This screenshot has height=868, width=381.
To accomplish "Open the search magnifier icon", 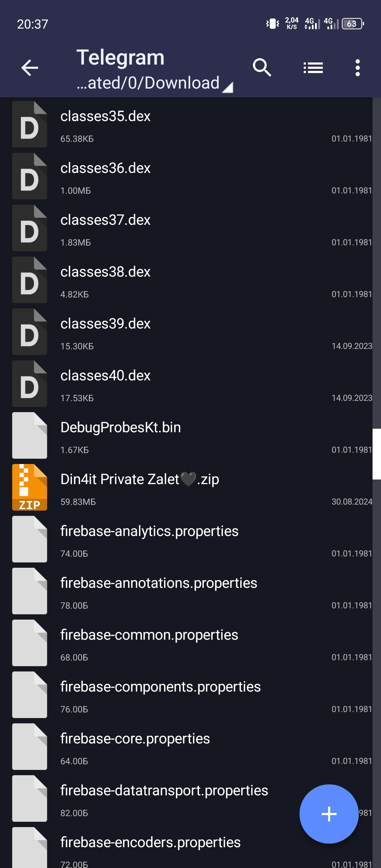I will [262, 67].
